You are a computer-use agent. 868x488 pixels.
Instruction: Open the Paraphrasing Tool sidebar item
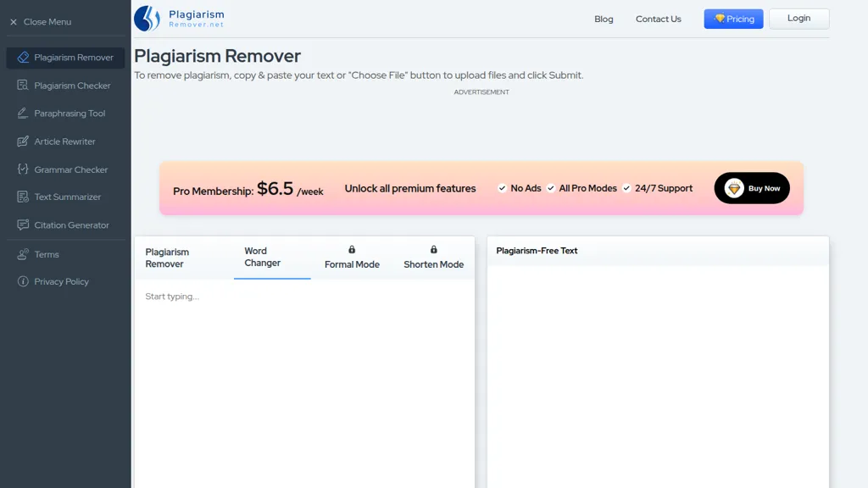(65, 113)
